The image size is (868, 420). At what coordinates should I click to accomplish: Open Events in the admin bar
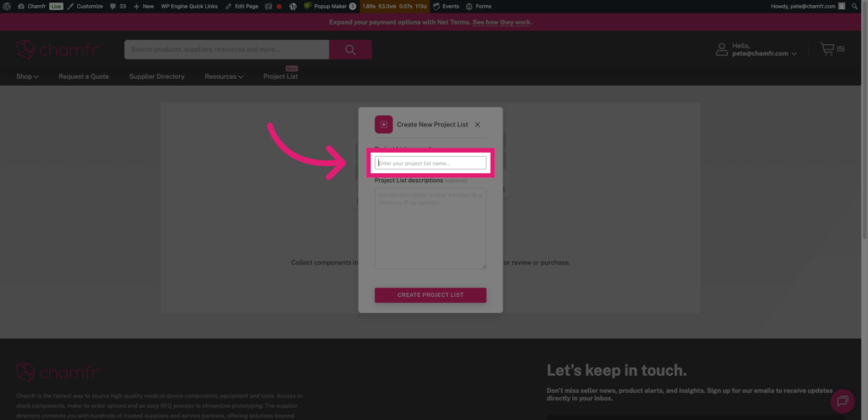click(446, 6)
